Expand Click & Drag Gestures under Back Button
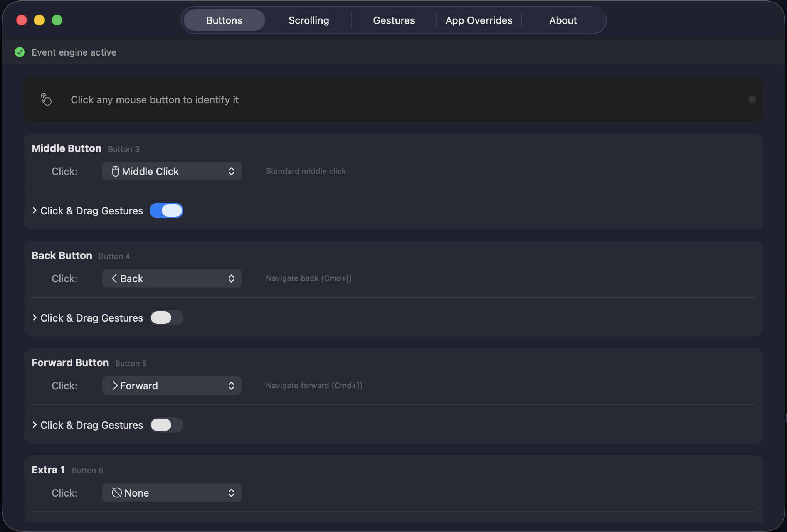The image size is (787, 532). tap(34, 318)
